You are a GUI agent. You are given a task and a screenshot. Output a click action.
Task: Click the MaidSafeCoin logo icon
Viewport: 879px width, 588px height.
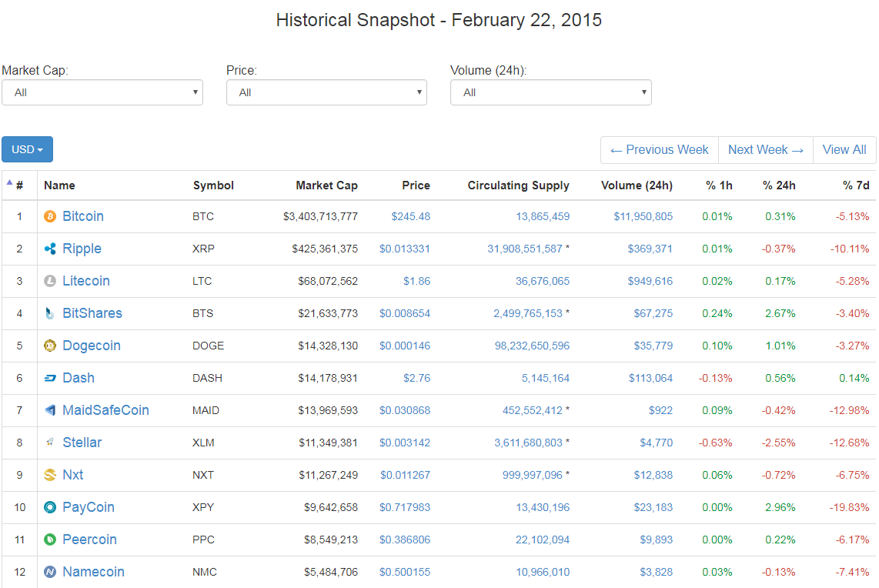50,410
